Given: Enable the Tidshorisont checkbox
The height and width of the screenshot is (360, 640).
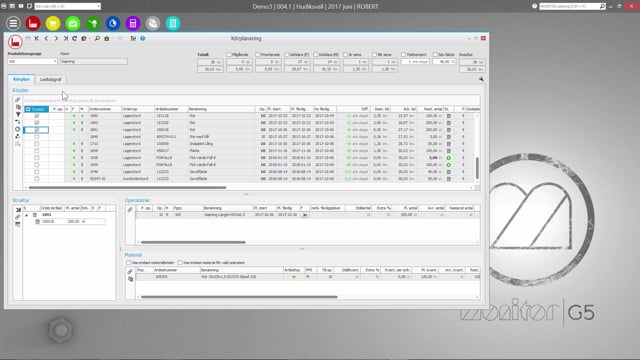Looking at the screenshot, I should coord(404,54).
